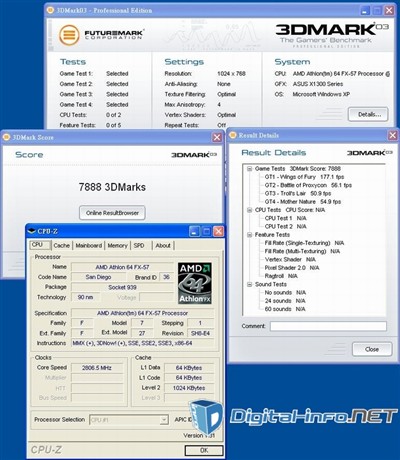Collapse the Sound Tests tree node

point(249,284)
